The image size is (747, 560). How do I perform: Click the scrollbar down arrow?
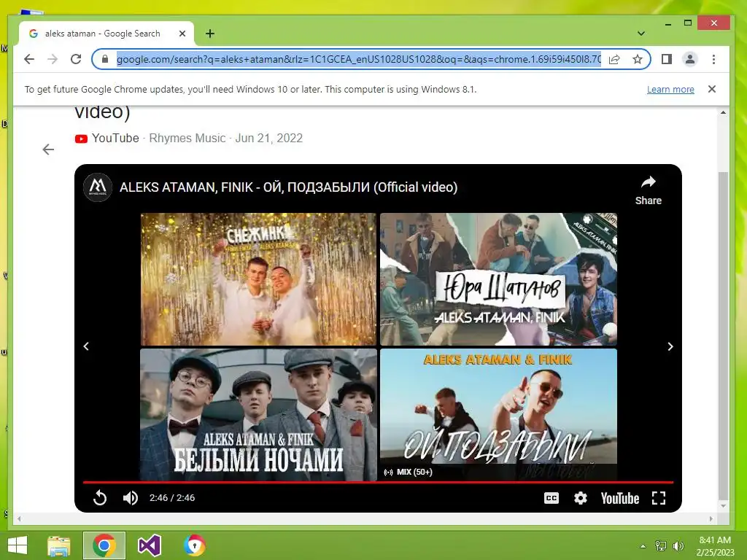click(x=723, y=506)
